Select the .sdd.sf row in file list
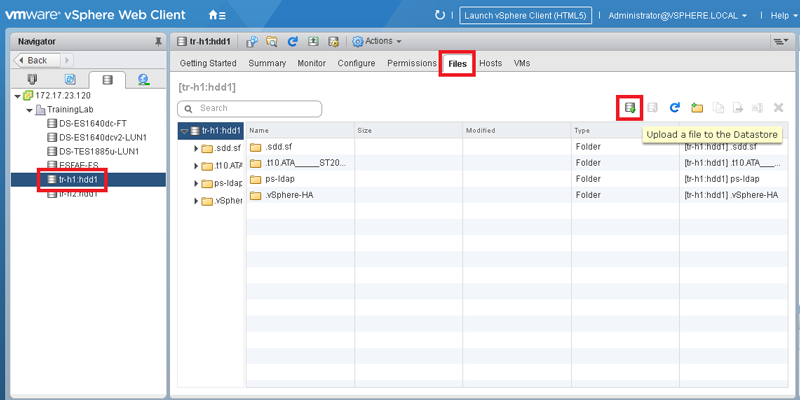Viewport: 800px width, 400px height. (x=517, y=147)
